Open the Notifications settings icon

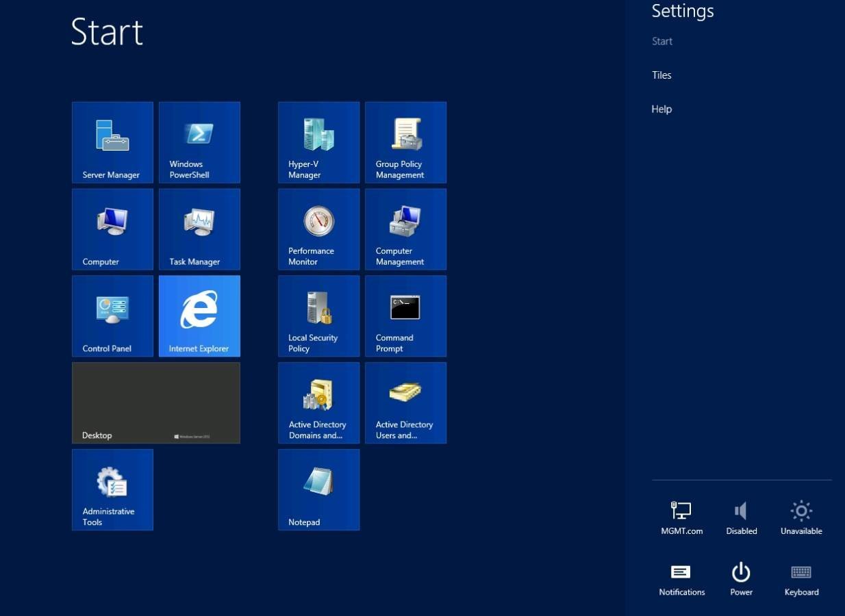(681, 579)
